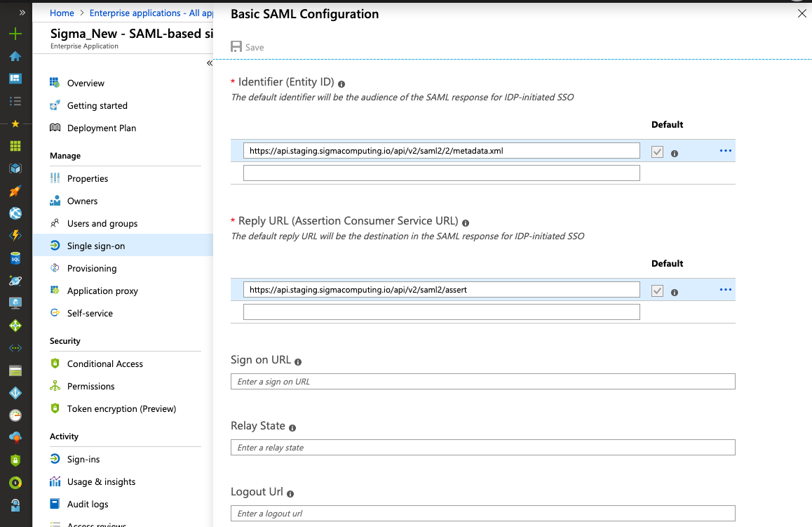The width and height of the screenshot is (812, 527).
Task: Go to Azure Home via the sidebar house icon
Action: pos(15,56)
